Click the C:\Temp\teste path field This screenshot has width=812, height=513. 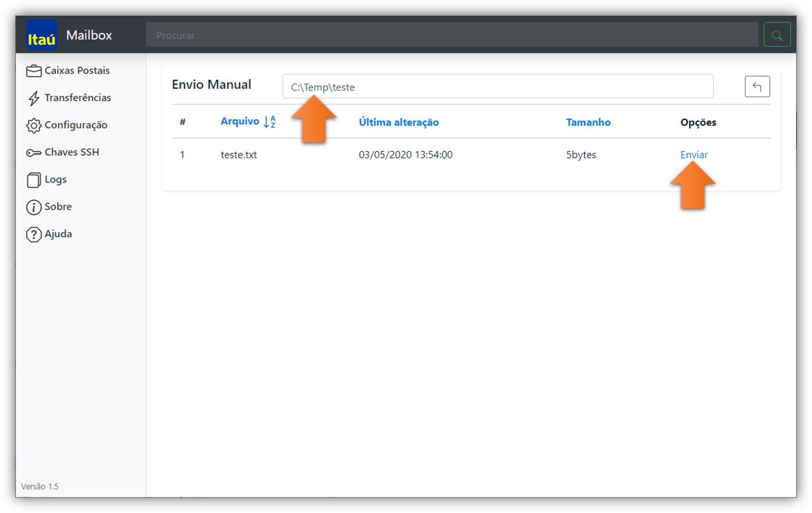click(498, 86)
